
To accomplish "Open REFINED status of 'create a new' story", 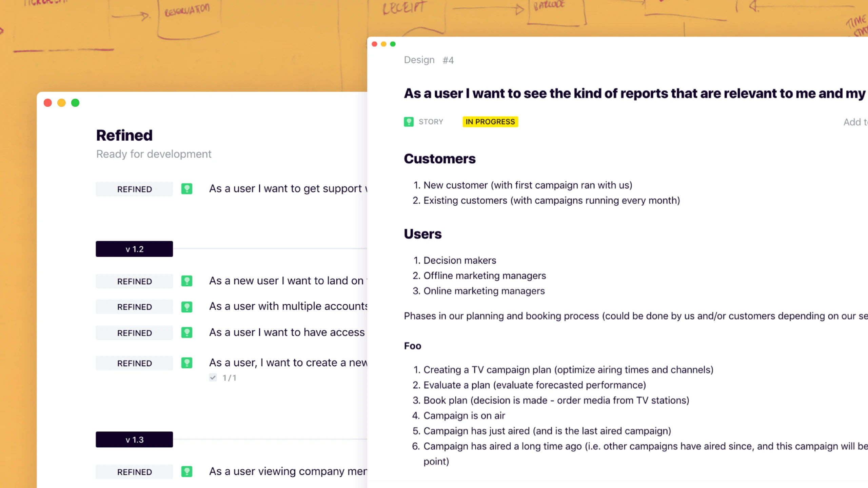I will (134, 363).
